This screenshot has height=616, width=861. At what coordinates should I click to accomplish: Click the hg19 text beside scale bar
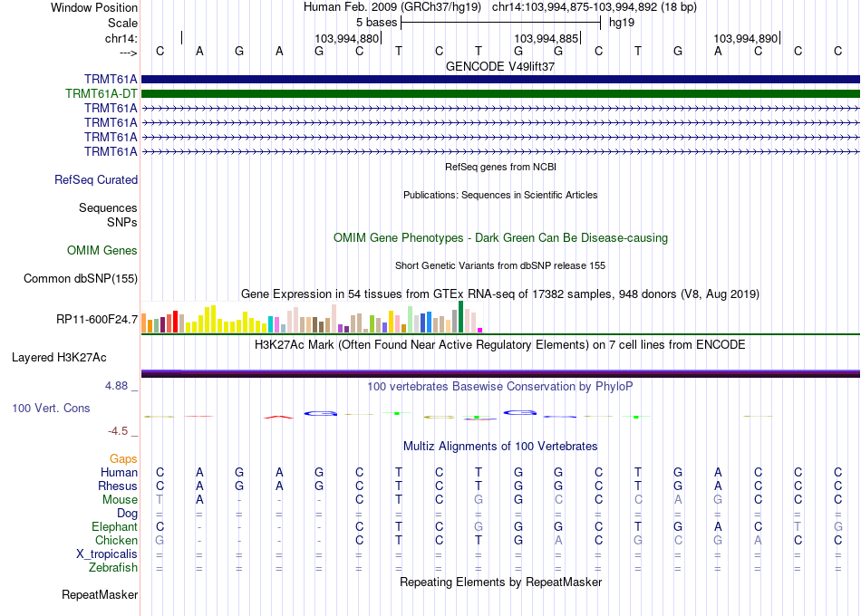(x=622, y=23)
